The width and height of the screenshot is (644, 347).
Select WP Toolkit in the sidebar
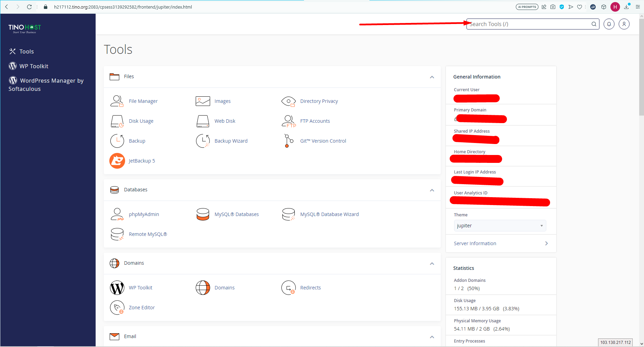click(x=28, y=66)
